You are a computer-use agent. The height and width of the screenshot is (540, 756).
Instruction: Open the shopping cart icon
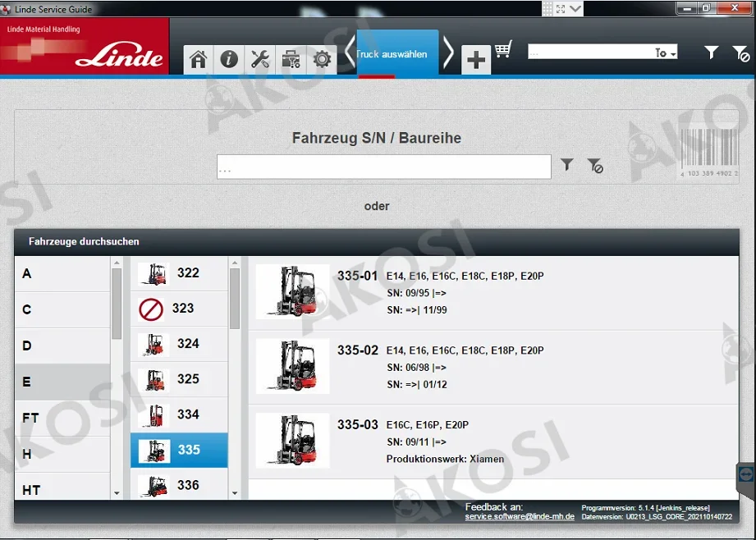pos(503,48)
